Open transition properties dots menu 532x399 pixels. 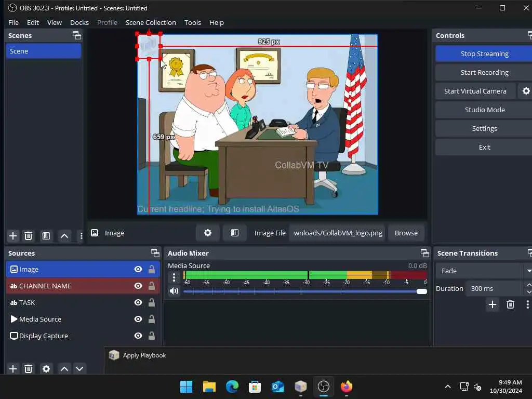(x=528, y=304)
